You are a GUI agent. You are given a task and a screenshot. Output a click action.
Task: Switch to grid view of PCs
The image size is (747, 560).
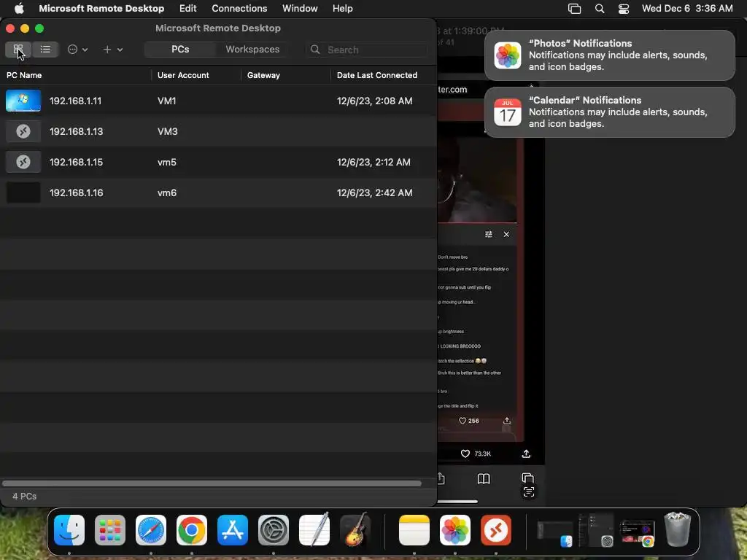click(x=18, y=50)
